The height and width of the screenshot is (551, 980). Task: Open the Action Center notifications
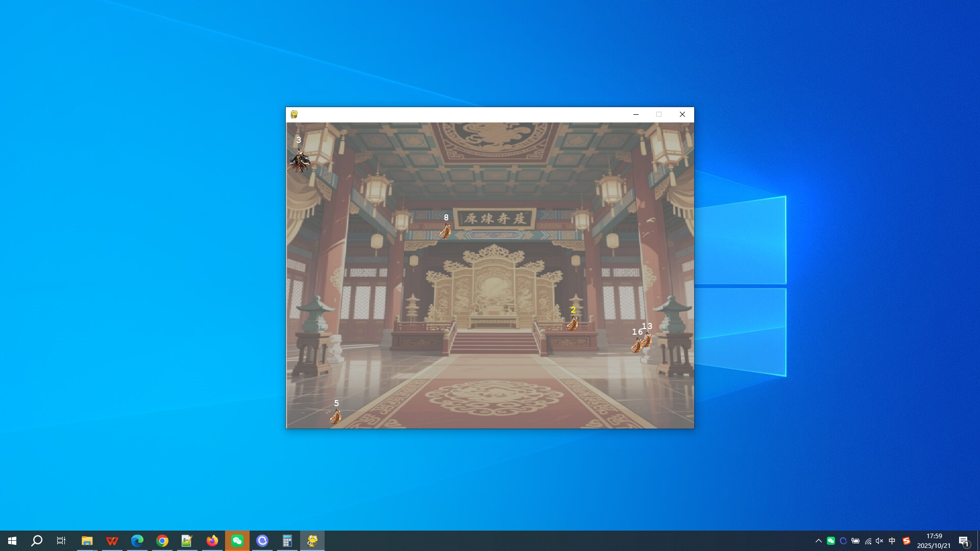click(x=964, y=541)
